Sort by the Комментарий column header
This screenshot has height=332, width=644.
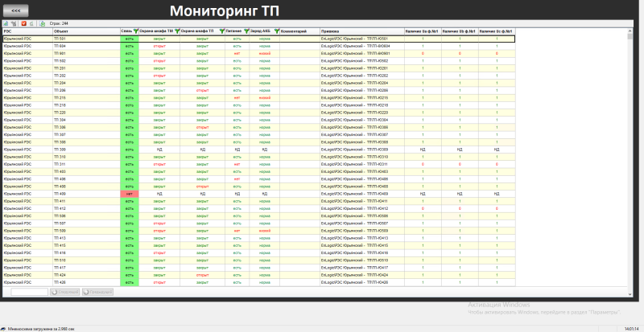(299, 31)
